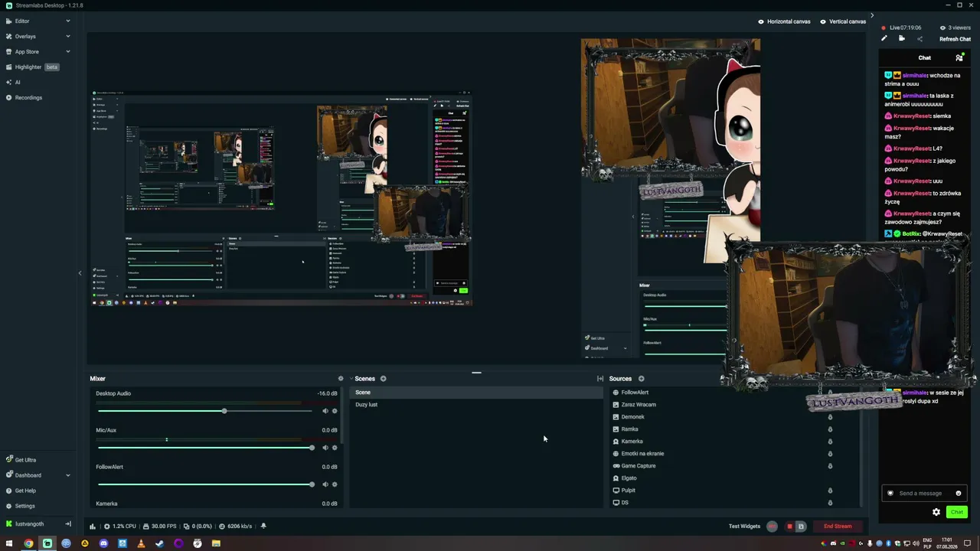Mute FollowAlert in the mixer
Image resolution: width=980 pixels, height=551 pixels.
tap(325, 484)
